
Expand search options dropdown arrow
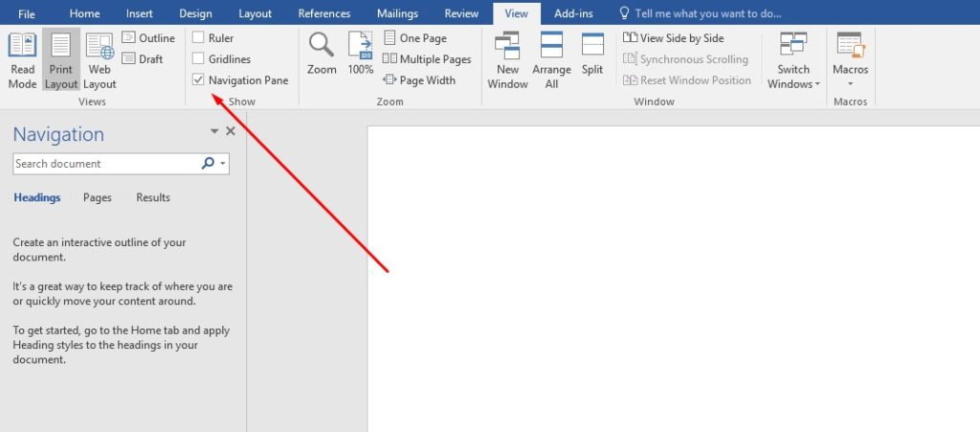[223, 164]
